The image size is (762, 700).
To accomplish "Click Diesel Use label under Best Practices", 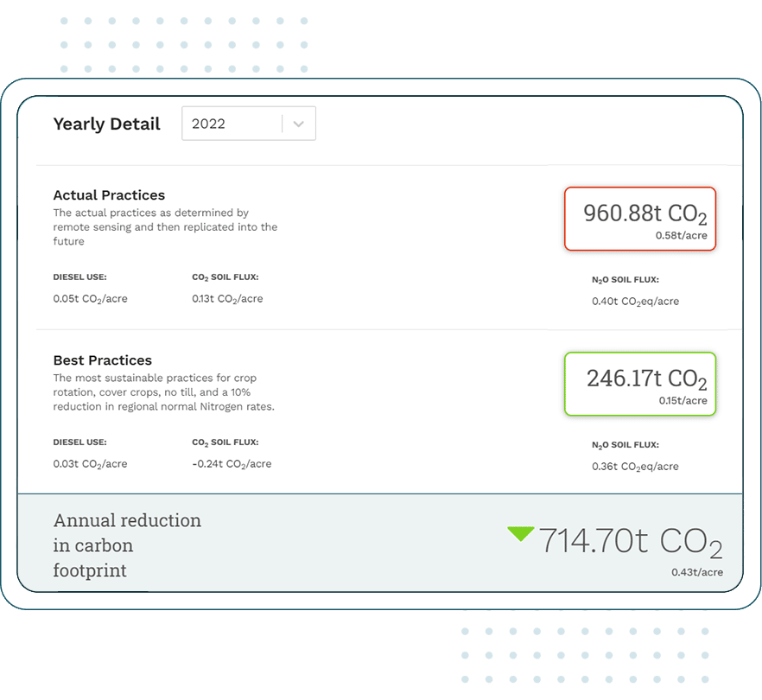I will (79, 442).
